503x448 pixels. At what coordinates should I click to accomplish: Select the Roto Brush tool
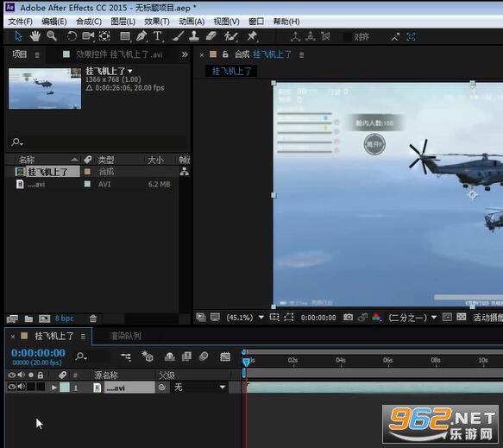click(230, 36)
